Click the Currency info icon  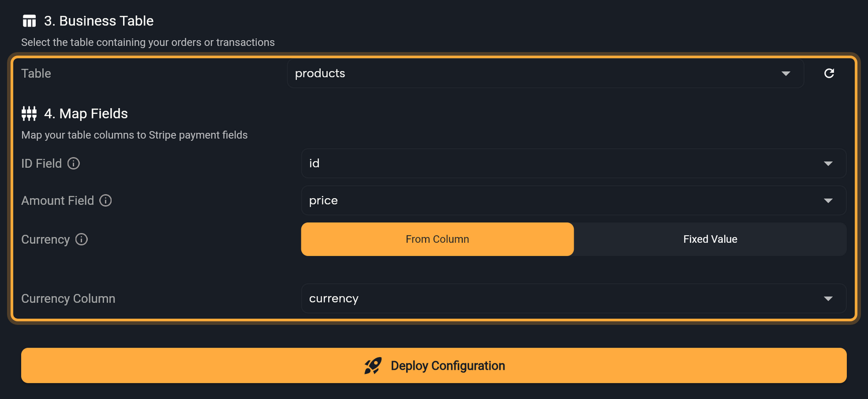[81, 239]
